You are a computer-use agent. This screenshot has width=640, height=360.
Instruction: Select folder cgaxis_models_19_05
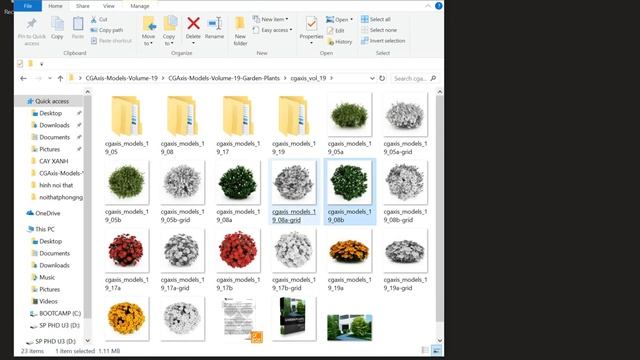tap(127, 124)
